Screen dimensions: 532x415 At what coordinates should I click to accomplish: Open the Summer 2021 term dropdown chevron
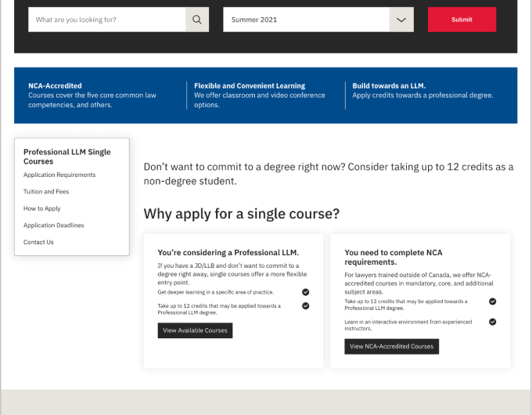coord(401,20)
